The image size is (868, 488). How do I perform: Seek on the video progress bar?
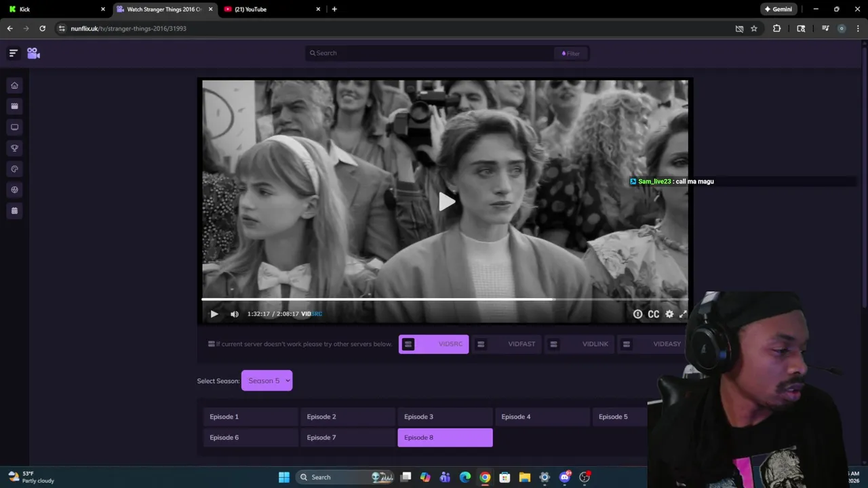point(445,299)
